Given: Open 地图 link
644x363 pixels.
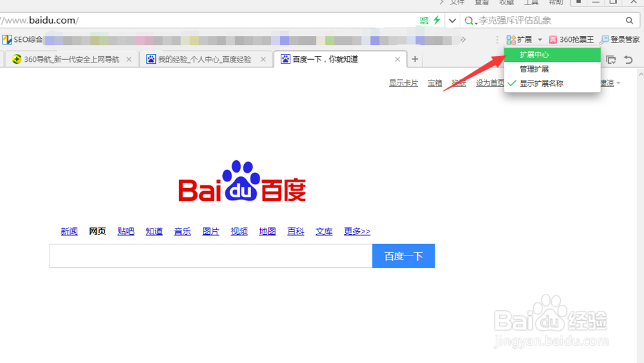Looking at the screenshot, I should 267,231.
